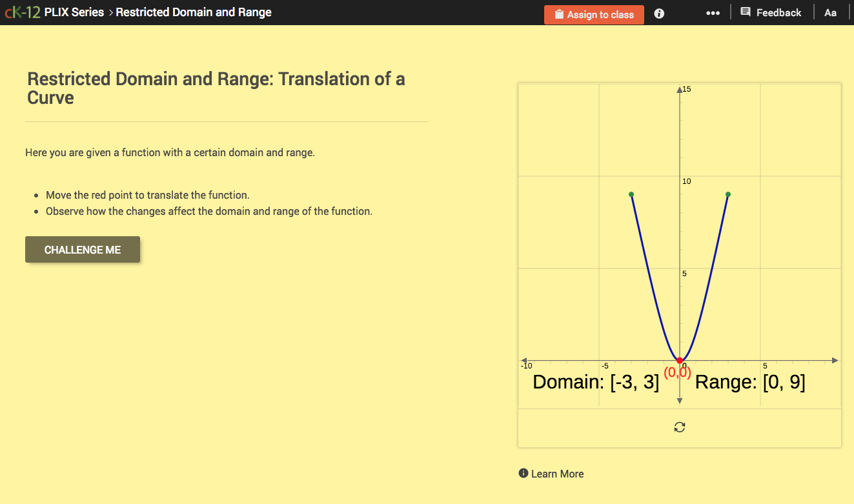Click the left green endpoint of the parabola
854x504 pixels.
631,193
